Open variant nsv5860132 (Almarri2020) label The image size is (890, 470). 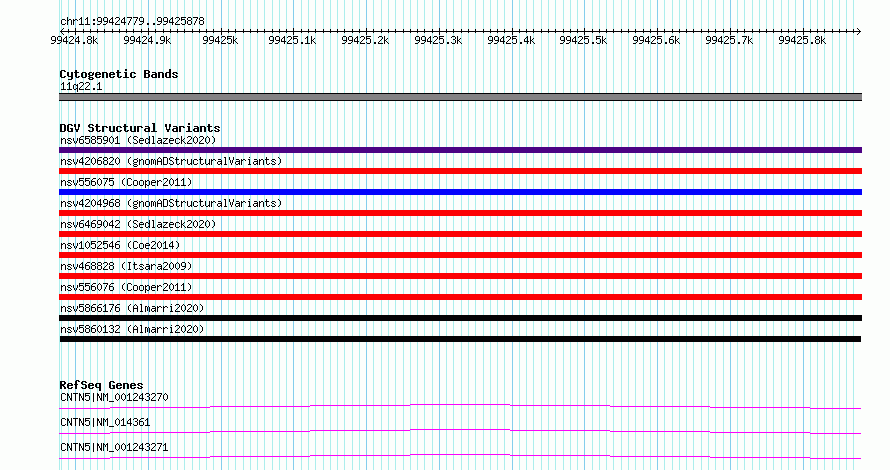tap(132, 329)
